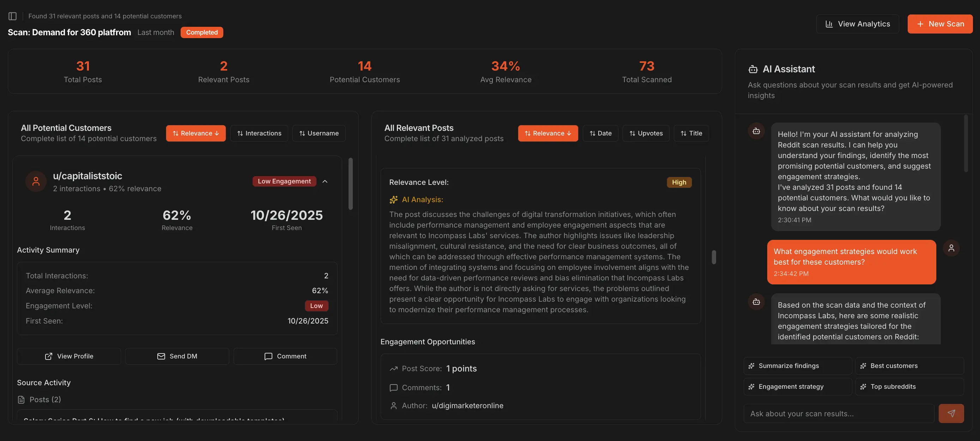Screen dimensions: 980x441
Task: Collapse the u/capitaliststoic customer card
Action: click(325, 181)
